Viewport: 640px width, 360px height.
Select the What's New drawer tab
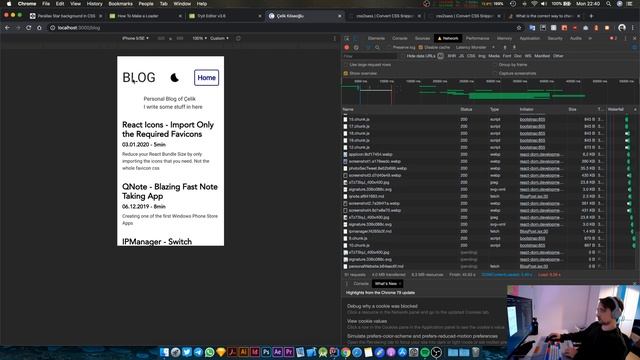[387, 284]
